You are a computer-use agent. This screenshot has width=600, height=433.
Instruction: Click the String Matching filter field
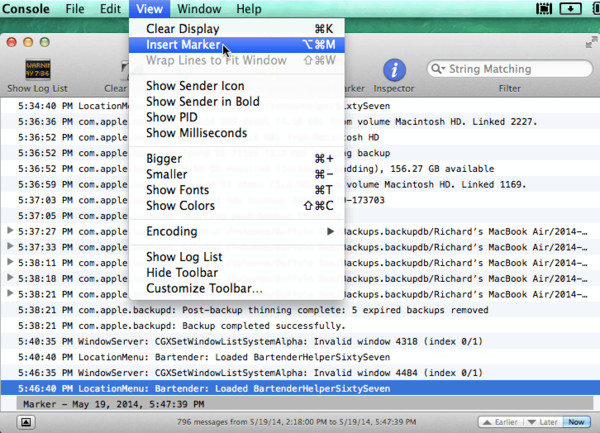[x=509, y=69]
